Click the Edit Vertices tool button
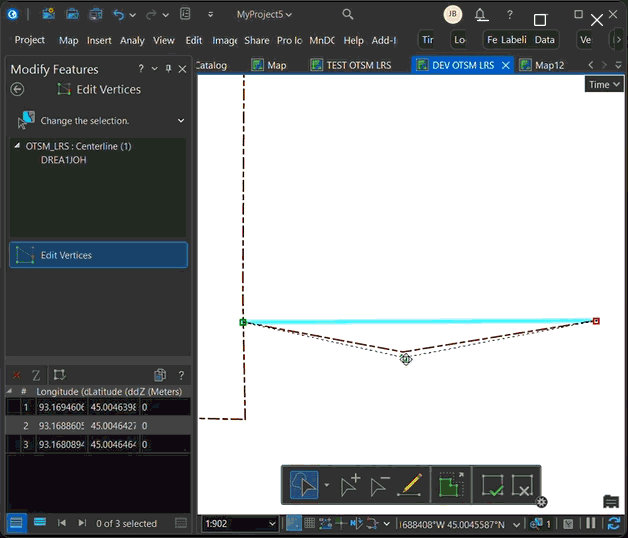628x538 pixels. 99,255
